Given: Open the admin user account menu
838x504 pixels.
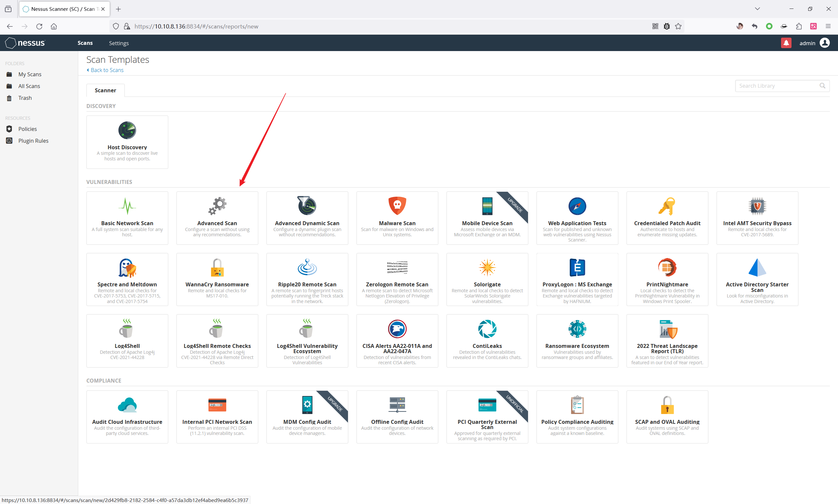Looking at the screenshot, I should pos(814,43).
